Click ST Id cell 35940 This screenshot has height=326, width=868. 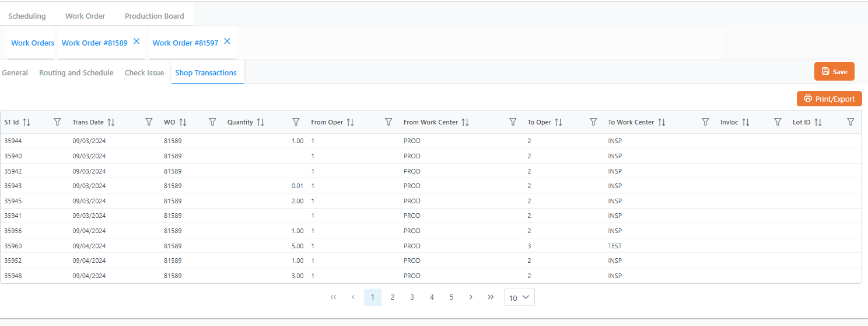(x=13, y=156)
